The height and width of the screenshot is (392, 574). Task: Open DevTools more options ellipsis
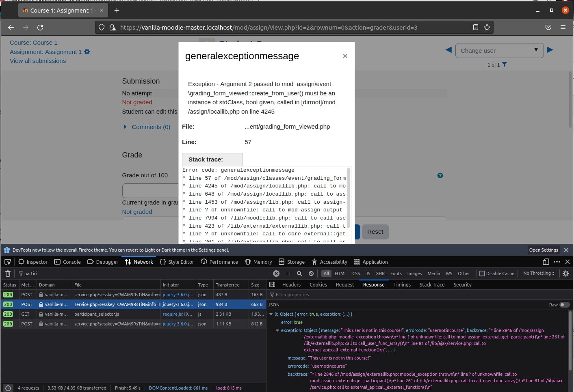557,262
